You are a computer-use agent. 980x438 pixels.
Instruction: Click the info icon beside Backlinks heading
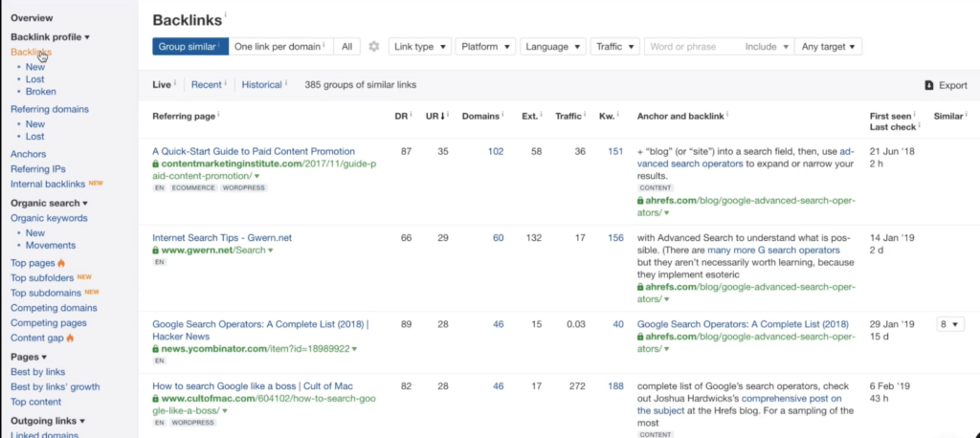pyautogui.click(x=225, y=14)
